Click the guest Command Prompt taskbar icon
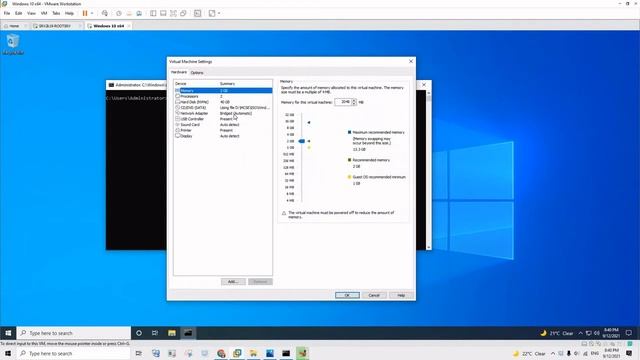 tap(188, 333)
